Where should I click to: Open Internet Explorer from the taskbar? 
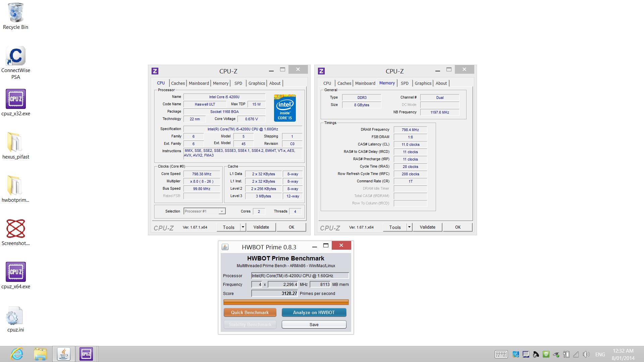[x=17, y=354]
